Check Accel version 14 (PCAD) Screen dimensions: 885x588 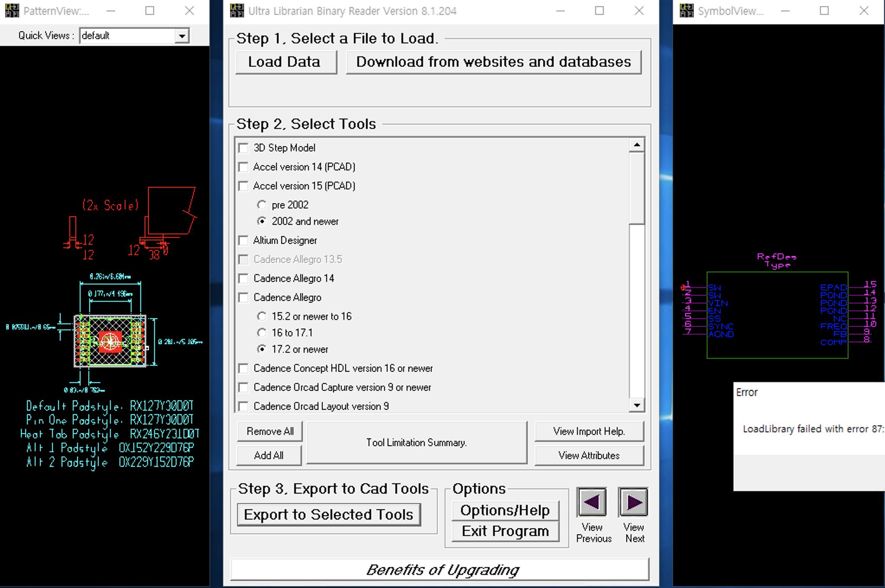click(244, 167)
